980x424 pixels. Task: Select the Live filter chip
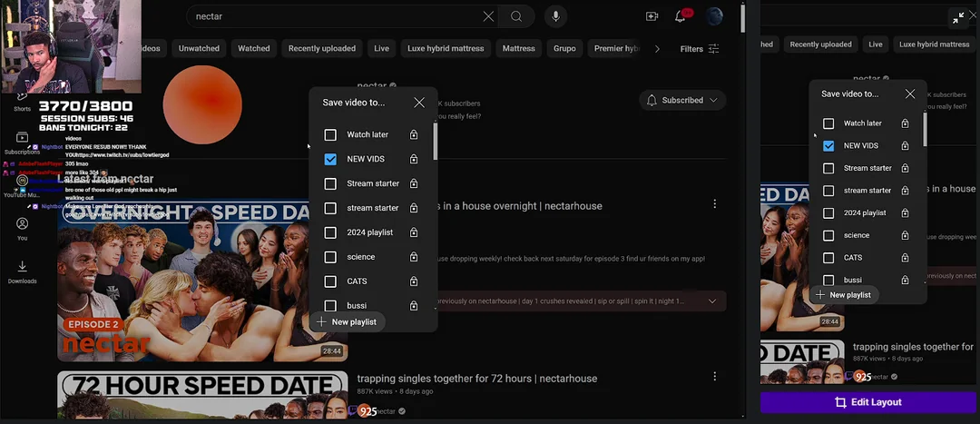(381, 48)
